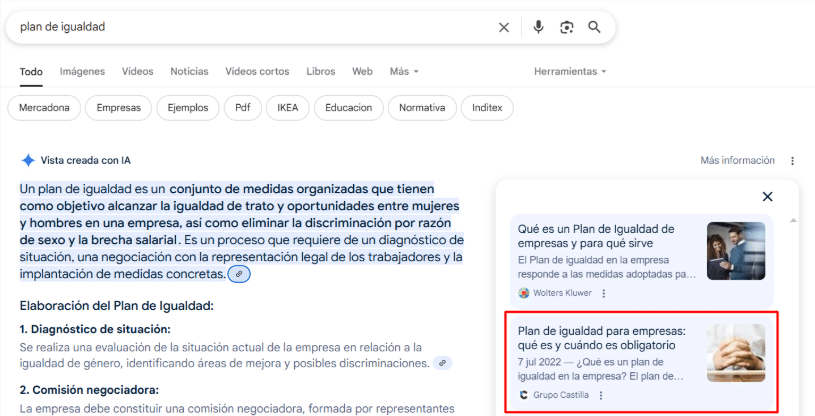Filter by the IKEA chip
This screenshot has width=815, height=416.
(287, 108)
